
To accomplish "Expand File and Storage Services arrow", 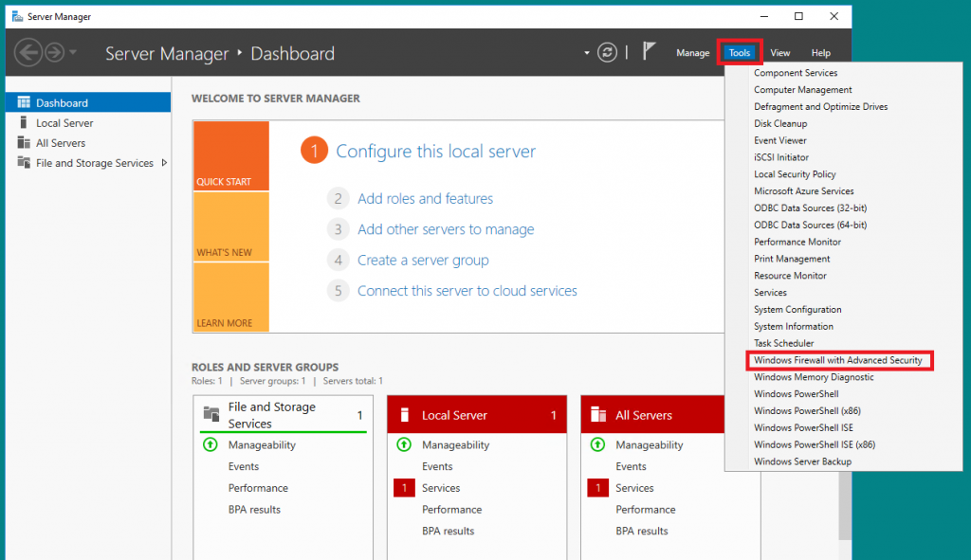I will pos(164,163).
